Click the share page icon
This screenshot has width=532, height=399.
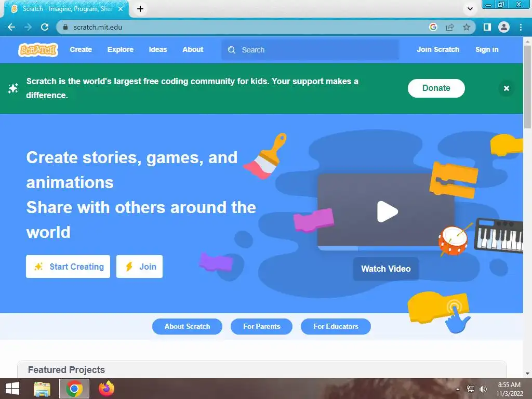point(450,27)
